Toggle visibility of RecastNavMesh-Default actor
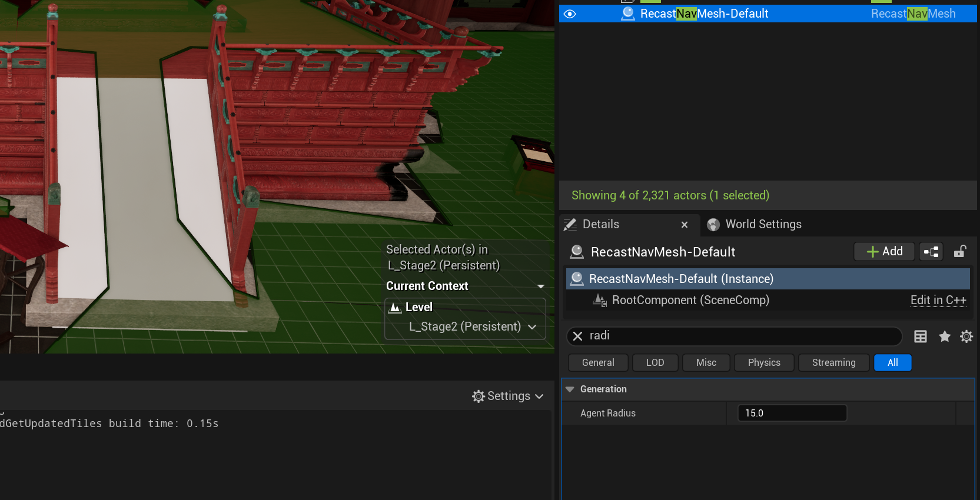 tap(570, 14)
